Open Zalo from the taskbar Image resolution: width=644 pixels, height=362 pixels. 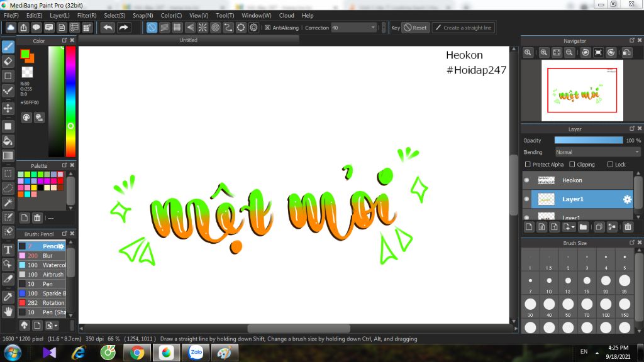[196, 353]
